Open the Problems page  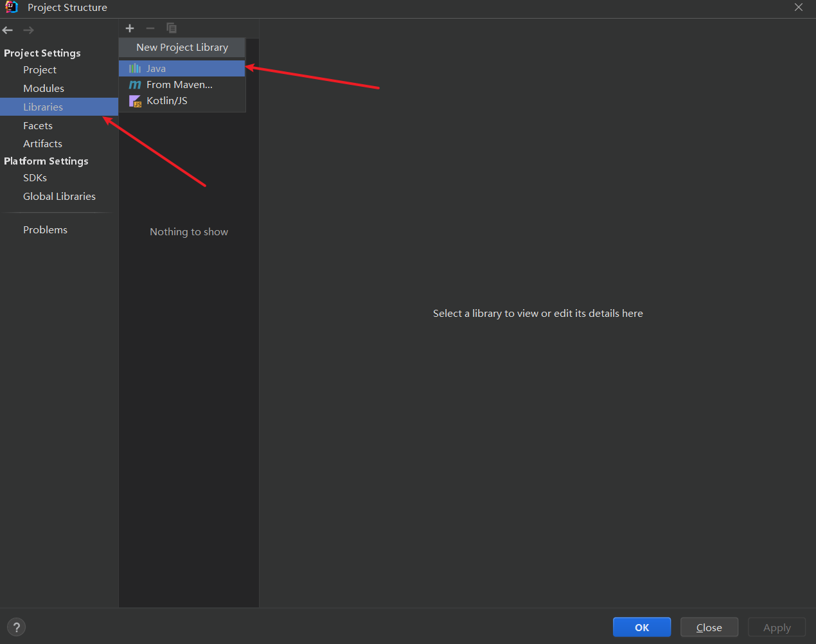coord(45,229)
